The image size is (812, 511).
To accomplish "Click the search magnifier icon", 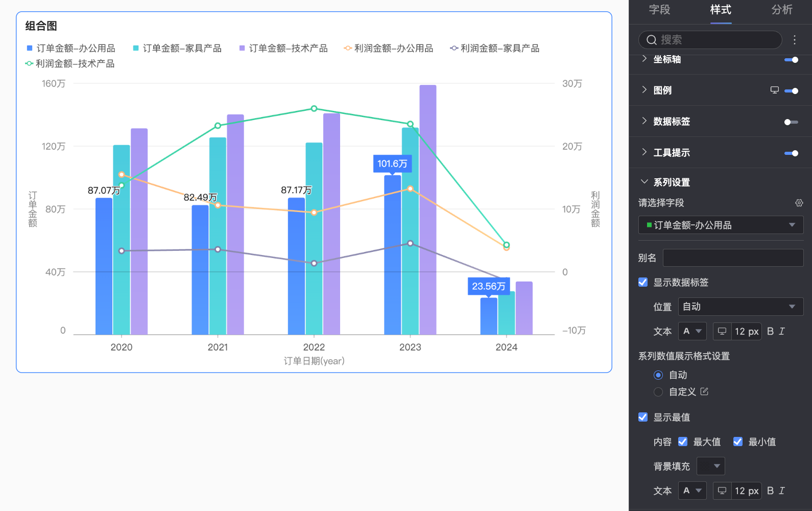I will coord(652,40).
